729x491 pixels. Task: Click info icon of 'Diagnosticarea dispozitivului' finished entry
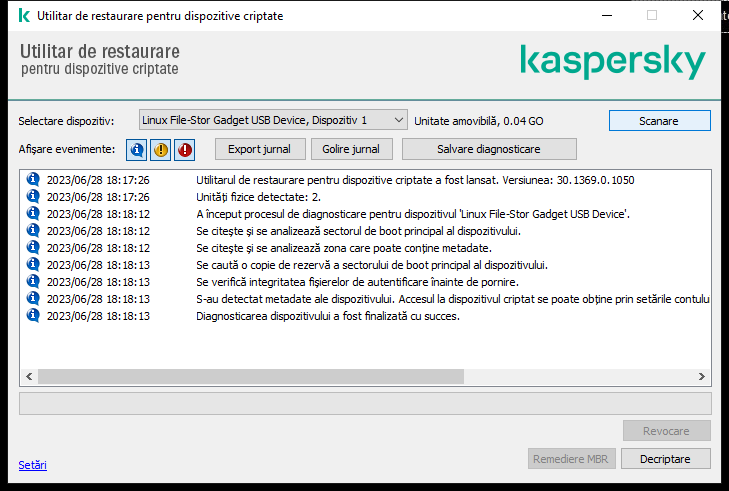(x=33, y=315)
